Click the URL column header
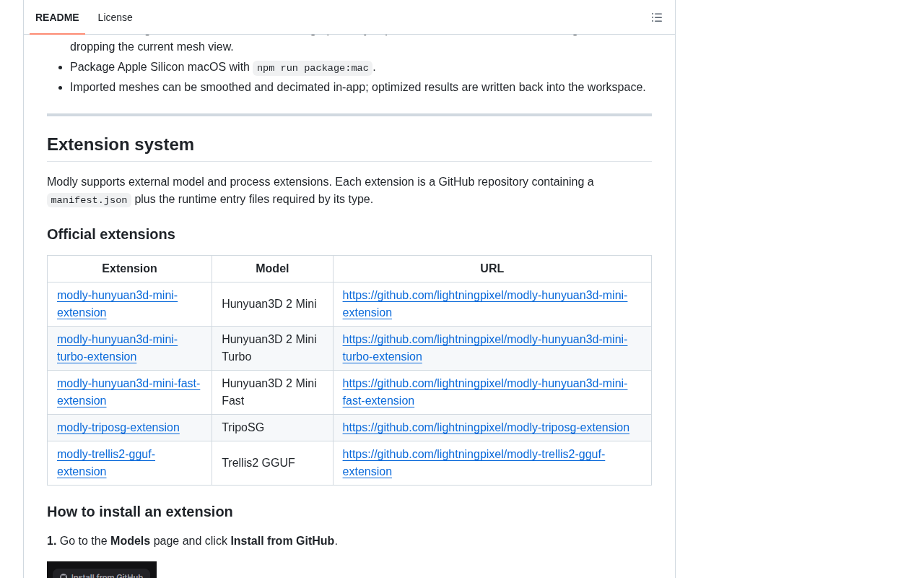924x578 pixels. 492,269
